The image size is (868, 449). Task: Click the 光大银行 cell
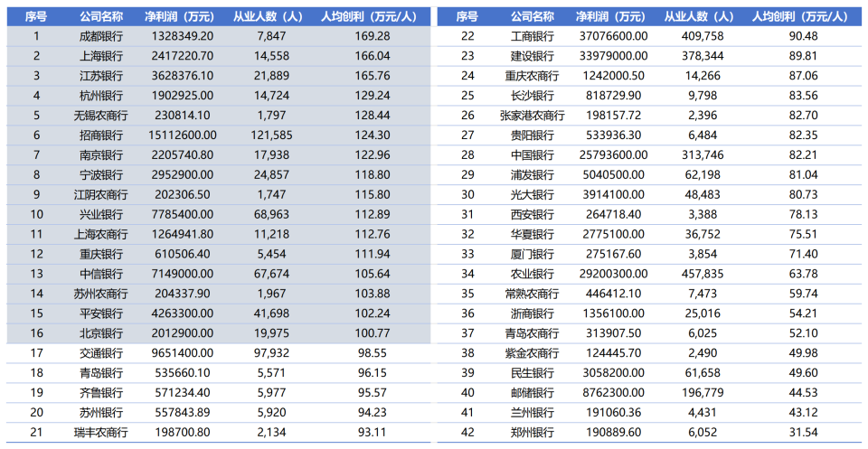tap(532, 194)
